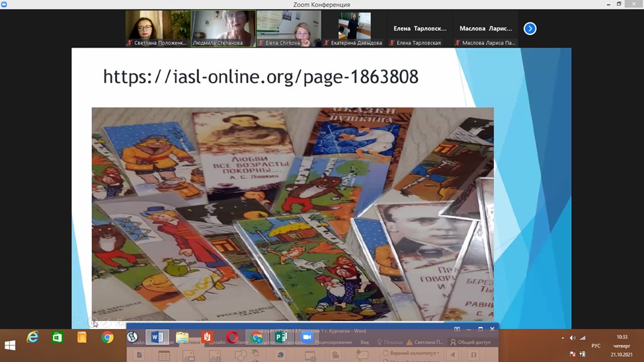Viewport: 644px width, 362px height.
Task: Launch Internet Explorer from taskbar
Action: [32, 338]
